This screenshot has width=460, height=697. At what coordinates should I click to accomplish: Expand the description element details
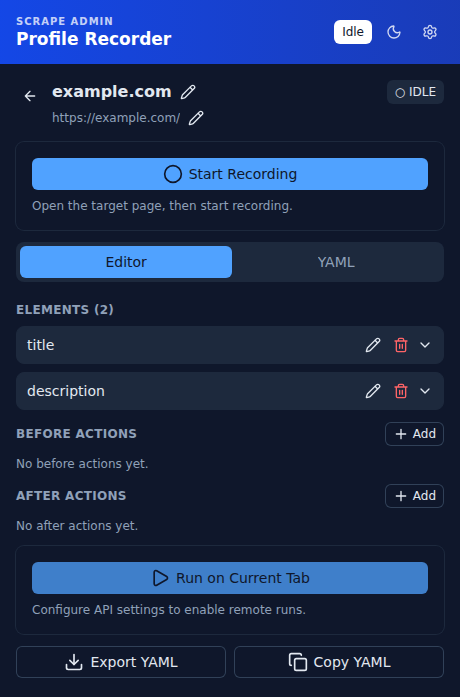pyautogui.click(x=425, y=391)
